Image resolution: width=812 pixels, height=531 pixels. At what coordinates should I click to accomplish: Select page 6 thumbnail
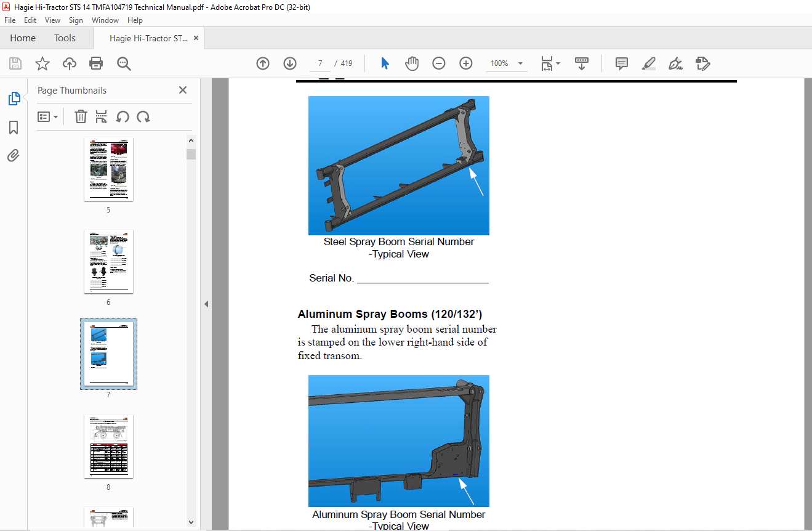pos(108,261)
